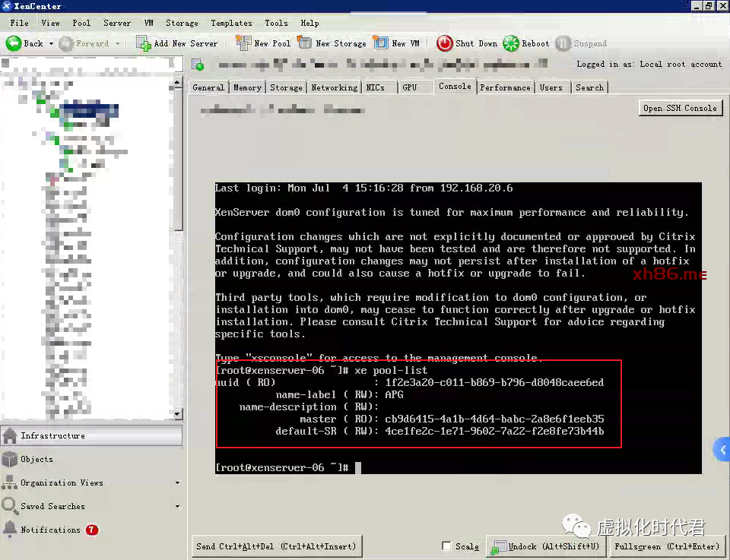Switch to the Memory tab
Screen dimensions: 730x560
pos(247,87)
